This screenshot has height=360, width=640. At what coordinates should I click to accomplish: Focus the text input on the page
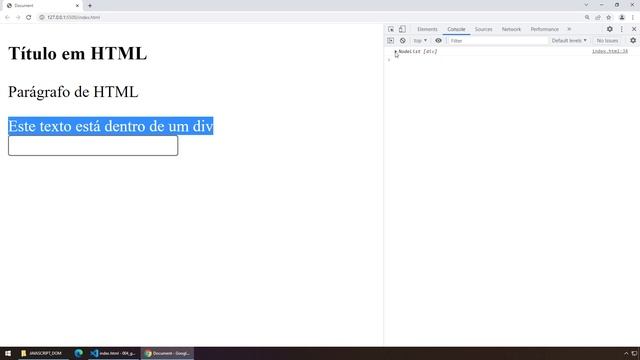pos(93,146)
